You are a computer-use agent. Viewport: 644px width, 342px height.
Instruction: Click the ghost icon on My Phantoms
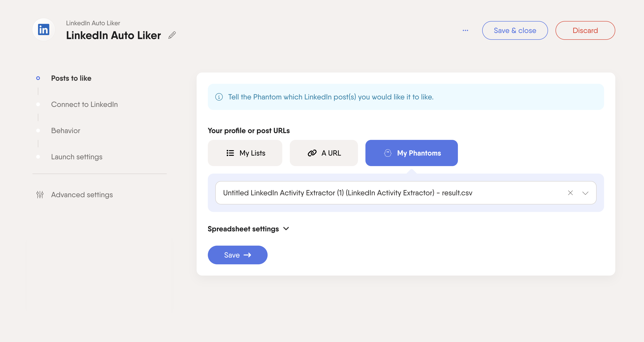[388, 153]
